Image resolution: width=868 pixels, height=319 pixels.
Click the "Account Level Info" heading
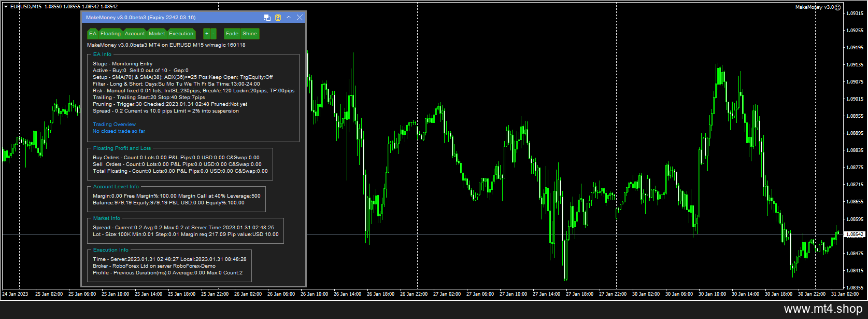116,187
